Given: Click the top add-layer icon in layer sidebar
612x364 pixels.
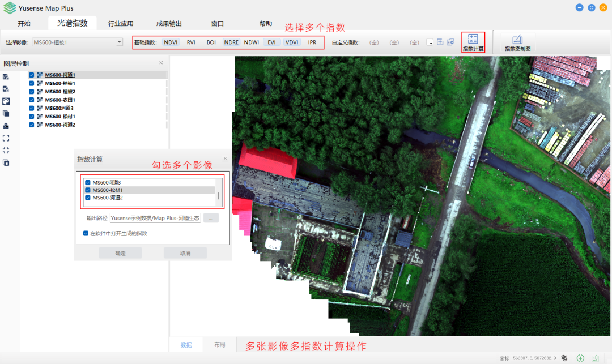Looking at the screenshot, I should pos(6,76).
